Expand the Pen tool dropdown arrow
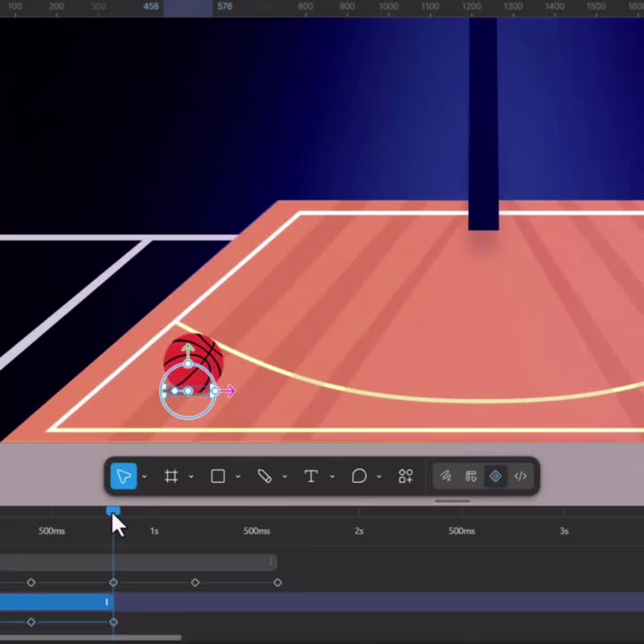Screen dimensions: 644x644 coord(285,477)
